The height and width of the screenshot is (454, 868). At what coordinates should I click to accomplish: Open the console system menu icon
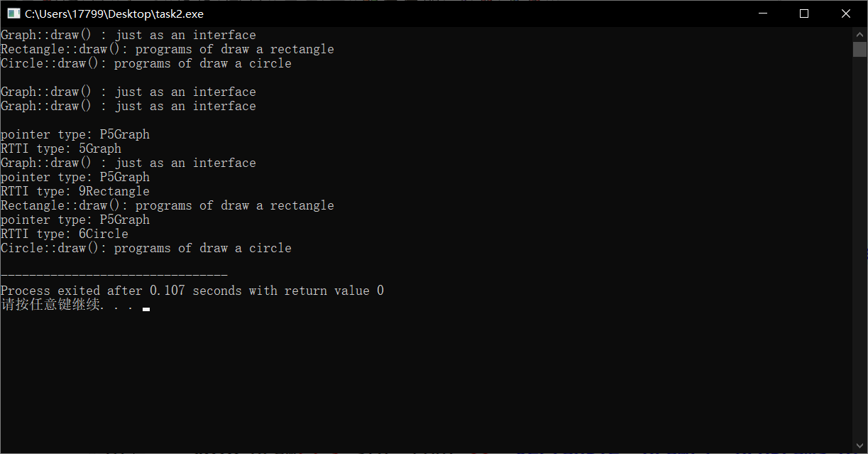(x=13, y=13)
